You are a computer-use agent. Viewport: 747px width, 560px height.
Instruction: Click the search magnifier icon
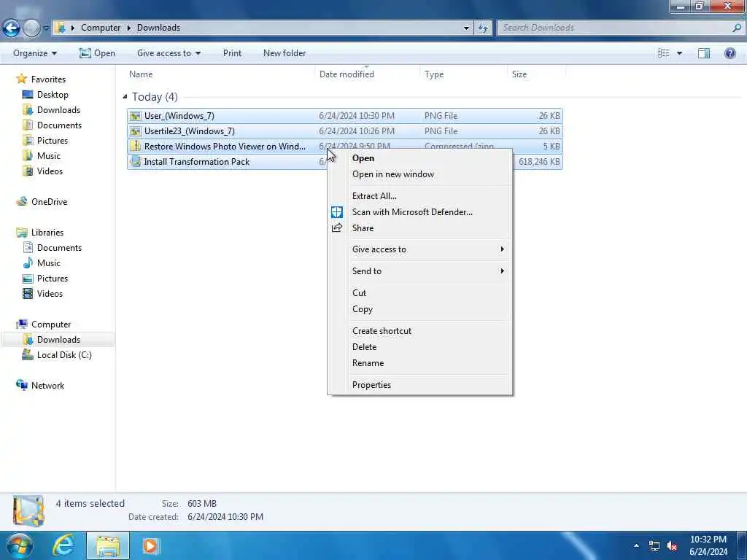[737, 28]
